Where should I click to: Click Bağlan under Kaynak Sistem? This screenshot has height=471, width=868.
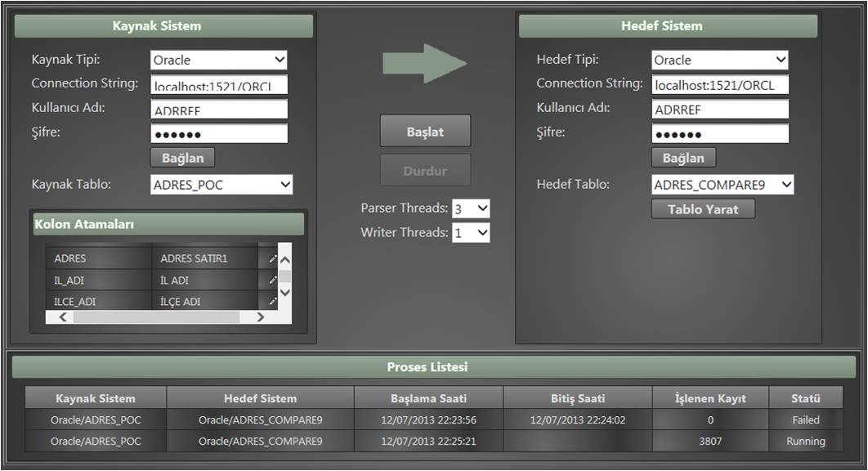[x=182, y=157]
